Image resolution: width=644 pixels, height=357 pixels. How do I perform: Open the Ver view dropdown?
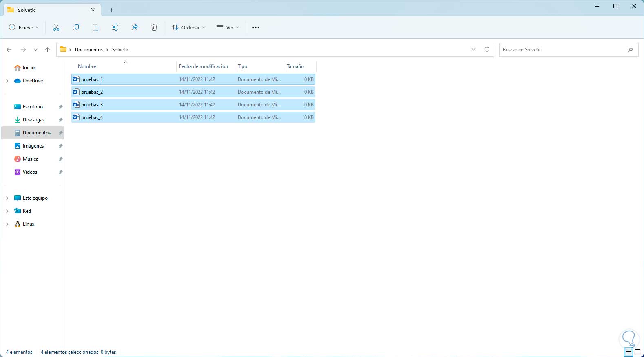pyautogui.click(x=228, y=28)
